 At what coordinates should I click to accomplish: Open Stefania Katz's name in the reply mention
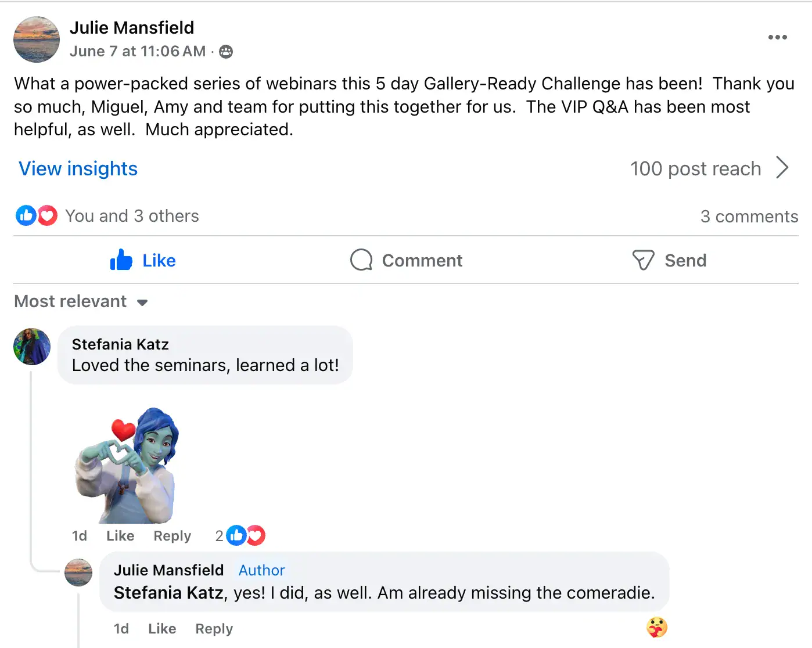[168, 593]
